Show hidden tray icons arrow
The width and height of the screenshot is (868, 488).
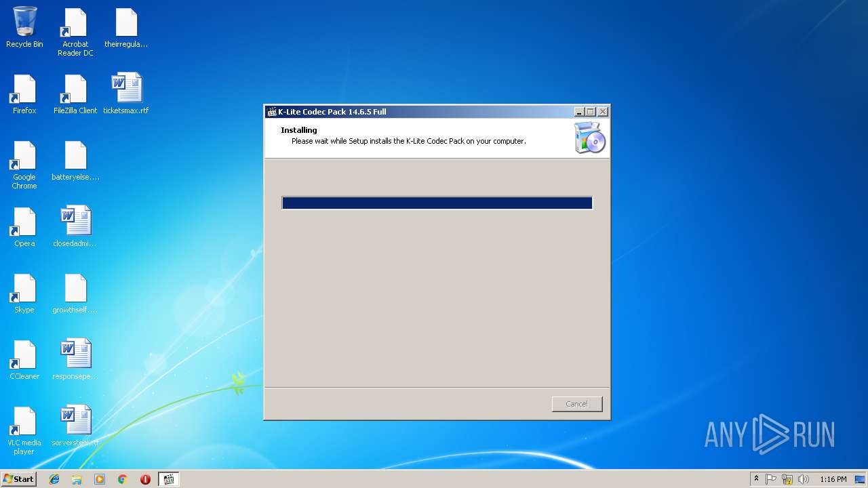click(x=756, y=479)
